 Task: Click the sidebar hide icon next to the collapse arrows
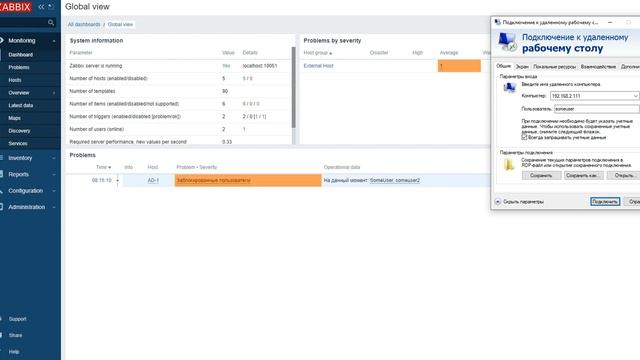(51, 7)
